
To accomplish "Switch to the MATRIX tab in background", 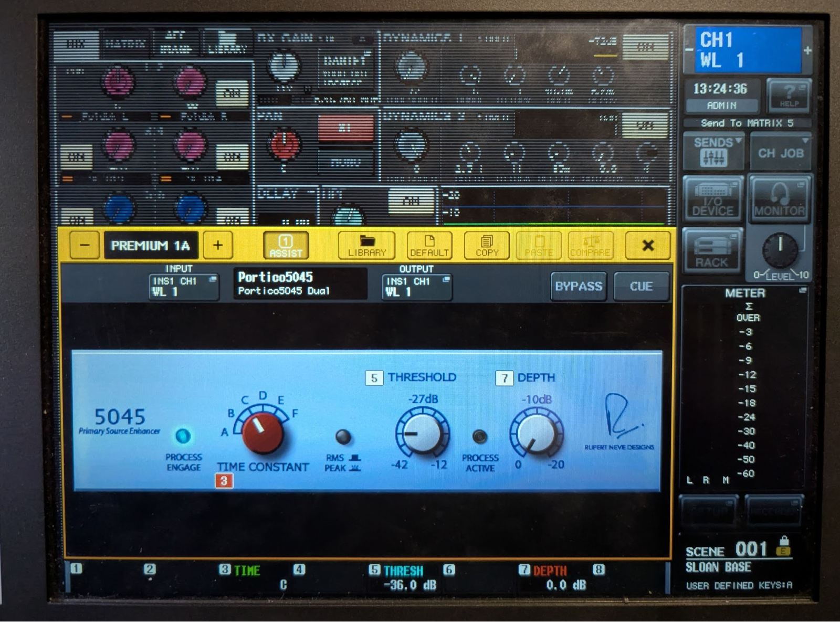I will pyautogui.click(x=125, y=44).
